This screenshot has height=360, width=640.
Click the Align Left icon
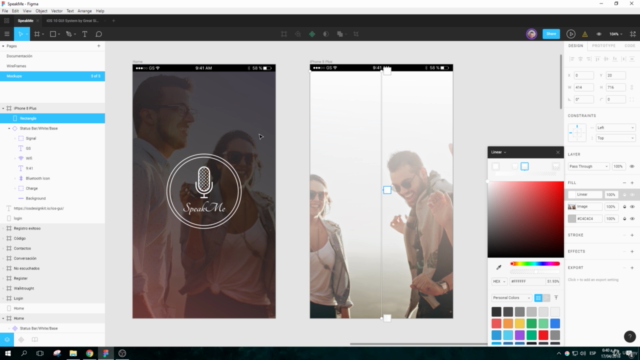coord(571,59)
